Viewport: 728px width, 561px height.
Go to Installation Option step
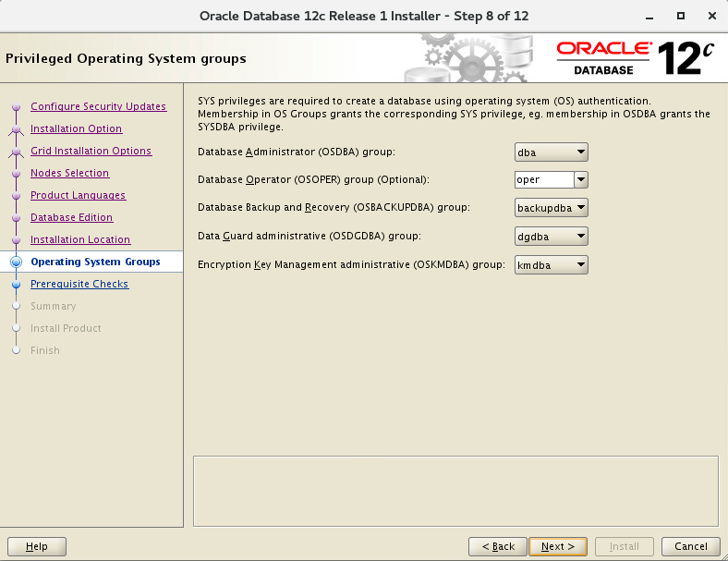pyautogui.click(x=76, y=128)
